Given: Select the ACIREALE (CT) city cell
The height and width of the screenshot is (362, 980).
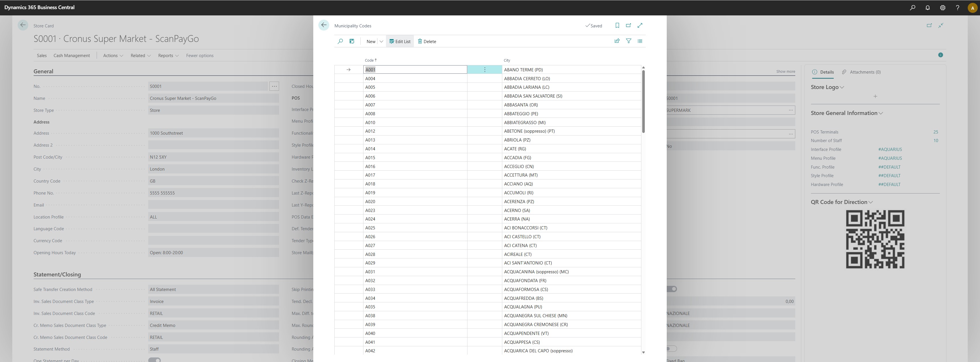Looking at the screenshot, I should click(x=572, y=254).
